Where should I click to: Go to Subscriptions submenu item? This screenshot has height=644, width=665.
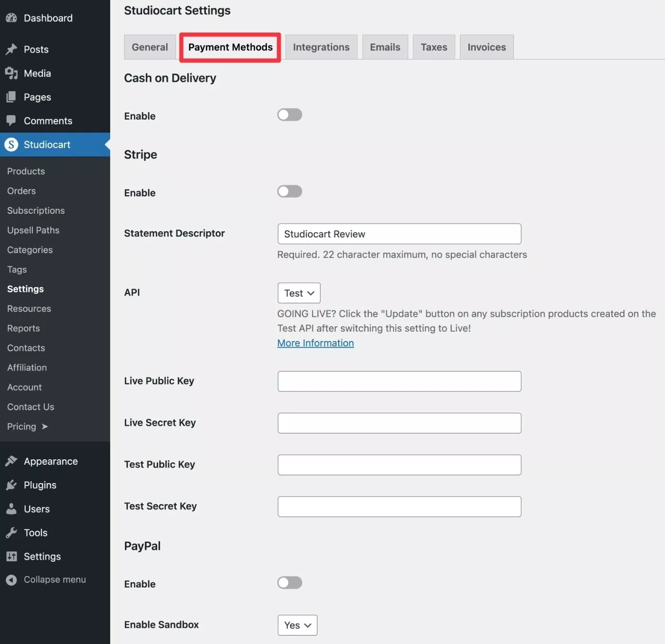click(36, 210)
